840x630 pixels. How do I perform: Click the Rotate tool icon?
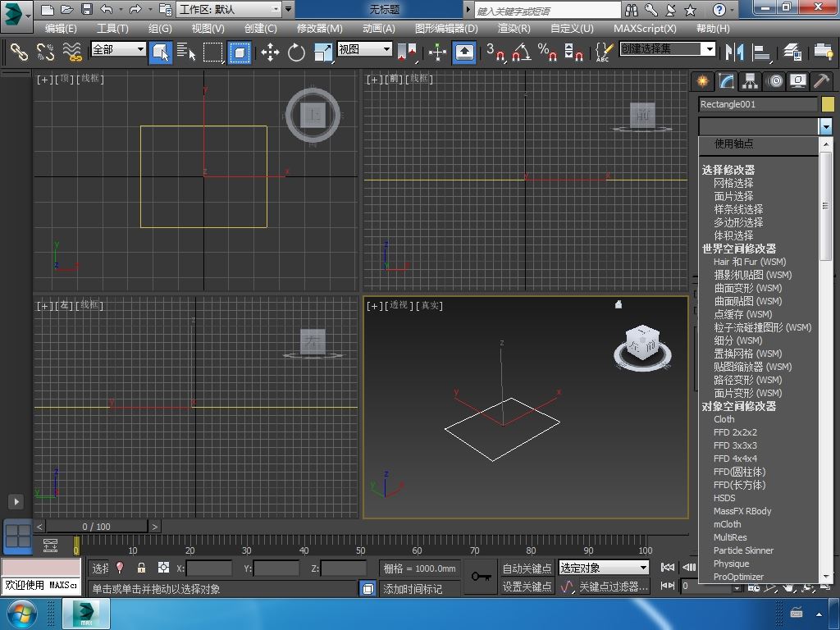coord(296,52)
